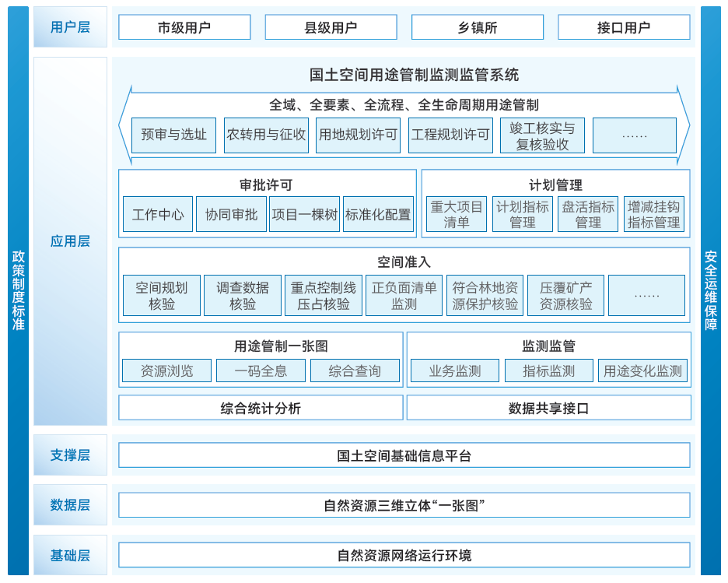Select the 数据层 layer label
Screen dimensions: 728x583
pos(70,504)
